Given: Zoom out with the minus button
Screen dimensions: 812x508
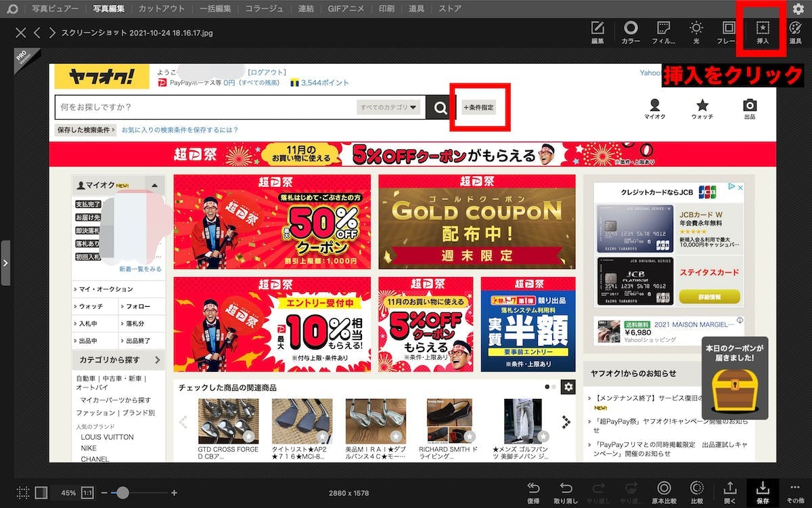Looking at the screenshot, I should coord(104,493).
